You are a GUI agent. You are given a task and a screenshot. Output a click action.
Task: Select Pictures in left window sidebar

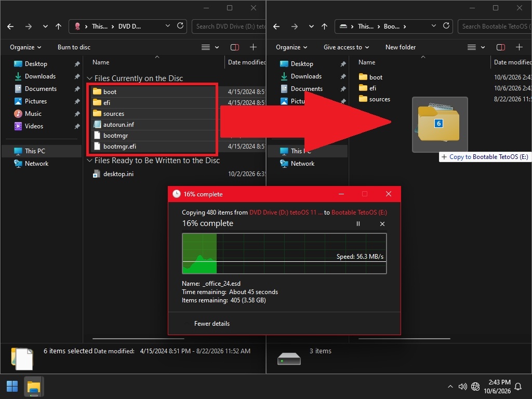[x=36, y=101]
